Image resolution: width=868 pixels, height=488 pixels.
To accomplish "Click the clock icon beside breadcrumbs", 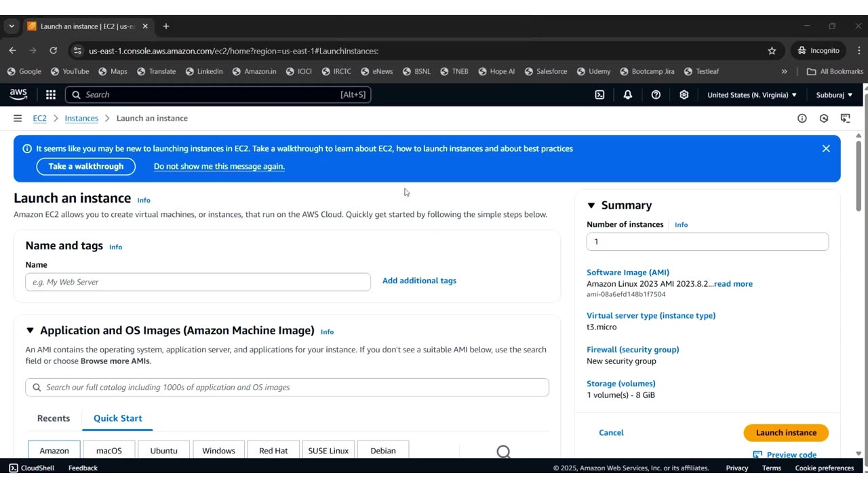I will point(824,118).
